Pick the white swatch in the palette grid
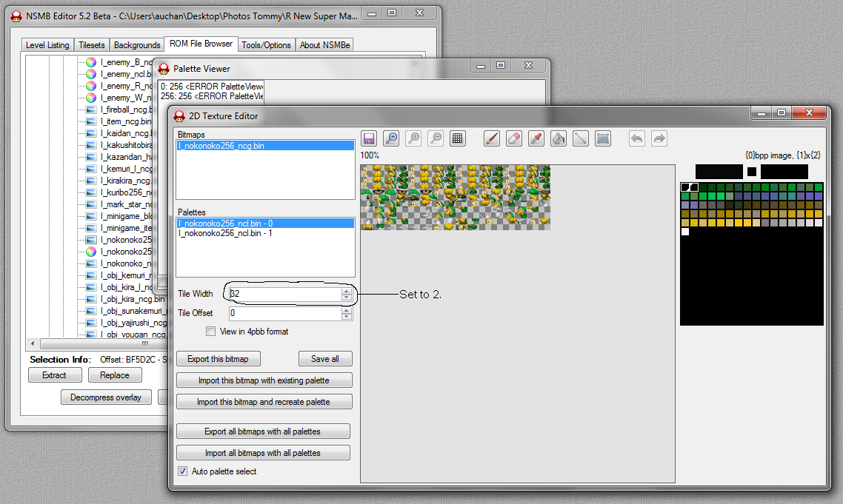The width and height of the screenshot is (843, 504). 685,232
